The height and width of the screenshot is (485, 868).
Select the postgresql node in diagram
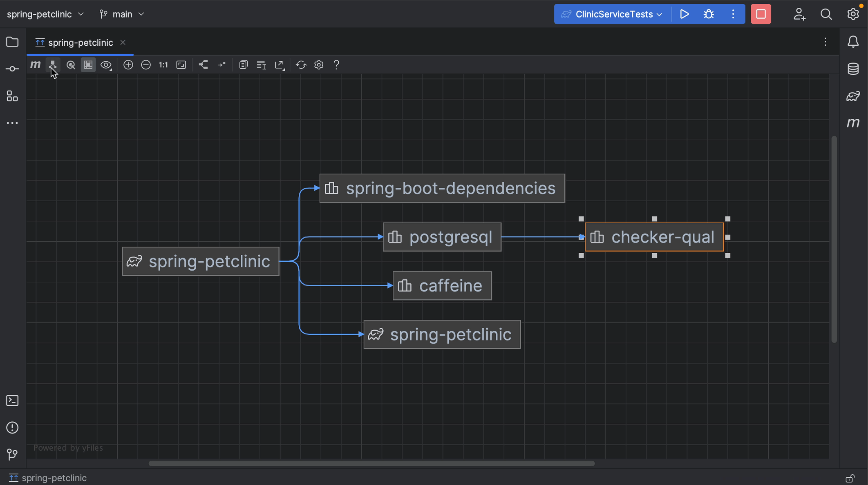pyautogui.click(x=442, y=237)
